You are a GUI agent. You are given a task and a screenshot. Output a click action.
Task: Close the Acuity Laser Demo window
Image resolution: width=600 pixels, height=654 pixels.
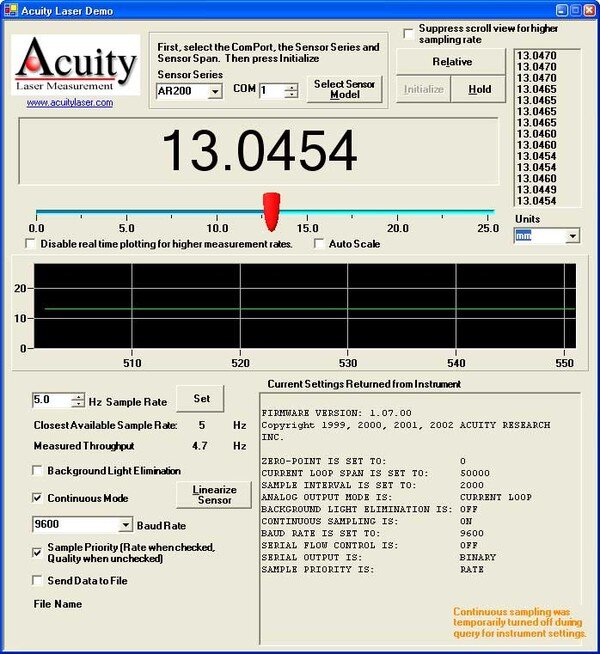point(590,10)
